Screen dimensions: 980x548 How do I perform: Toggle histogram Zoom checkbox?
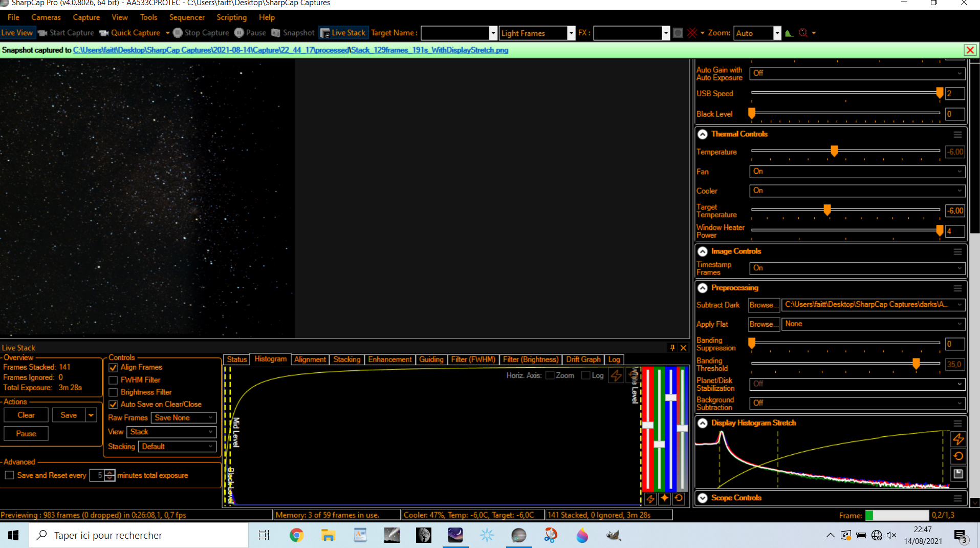click(550, 375)
